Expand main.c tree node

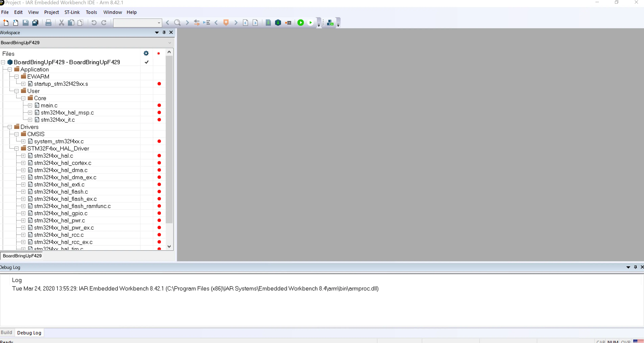coord(30,106)
